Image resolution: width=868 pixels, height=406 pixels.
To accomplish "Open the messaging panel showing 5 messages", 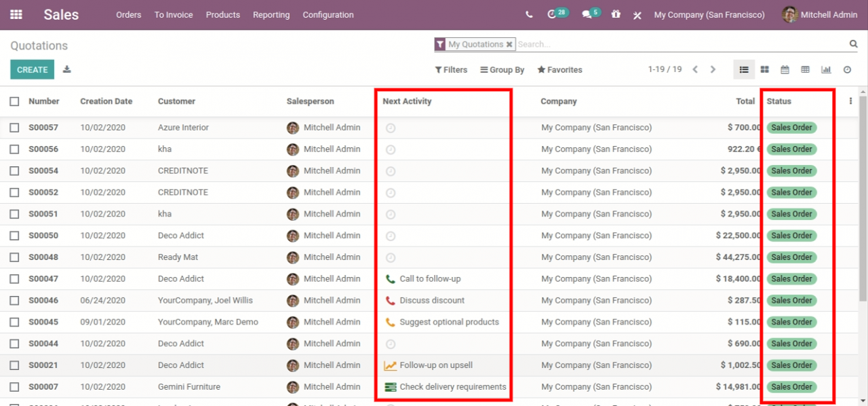I will (x=587, y=14).
